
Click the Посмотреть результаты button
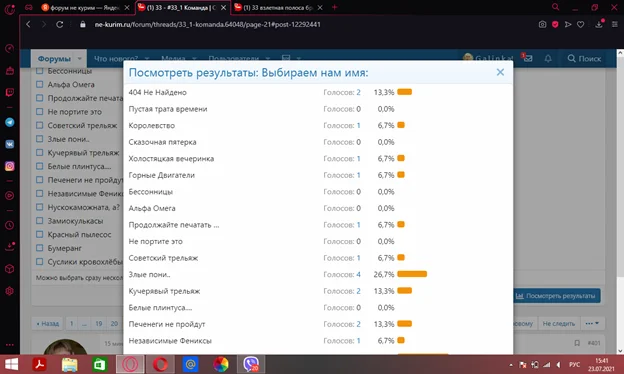point(555,296)
